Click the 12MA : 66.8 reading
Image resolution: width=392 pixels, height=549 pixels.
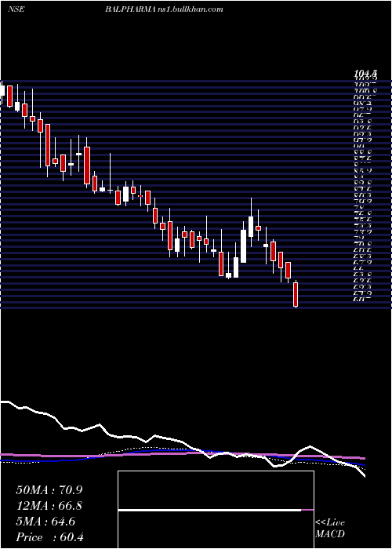(x=50, y=506)
